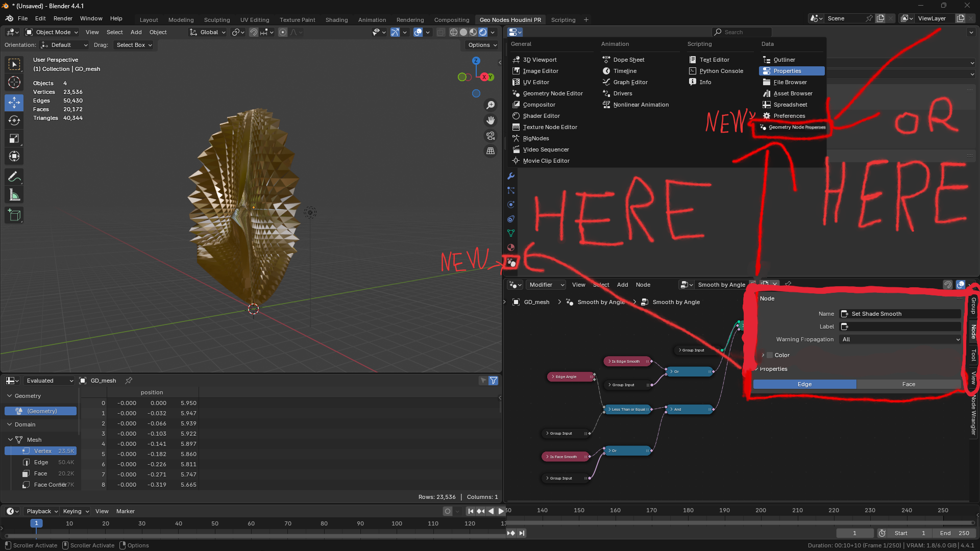Choose Spreadsheet from the Data editor list
Screen dimensions: 980x551
790,105
